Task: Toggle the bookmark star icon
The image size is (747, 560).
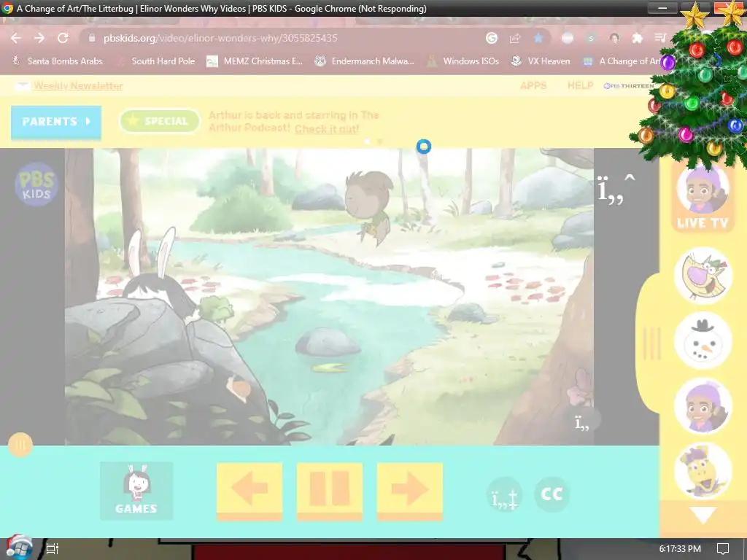Action: tap(538, 38)
